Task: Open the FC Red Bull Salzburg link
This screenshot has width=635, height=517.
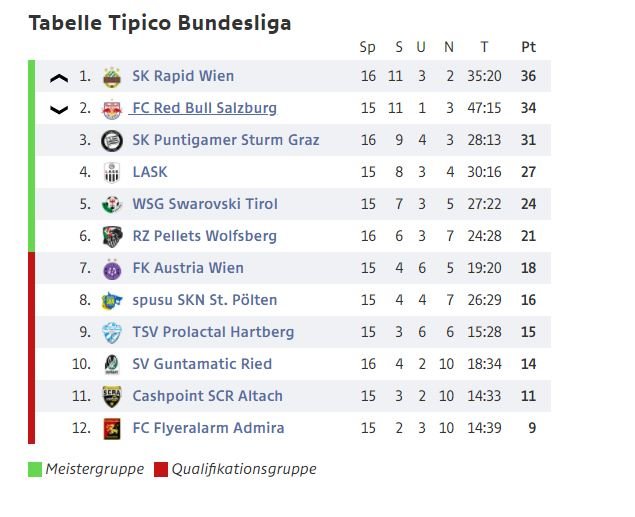Action: 205,108
